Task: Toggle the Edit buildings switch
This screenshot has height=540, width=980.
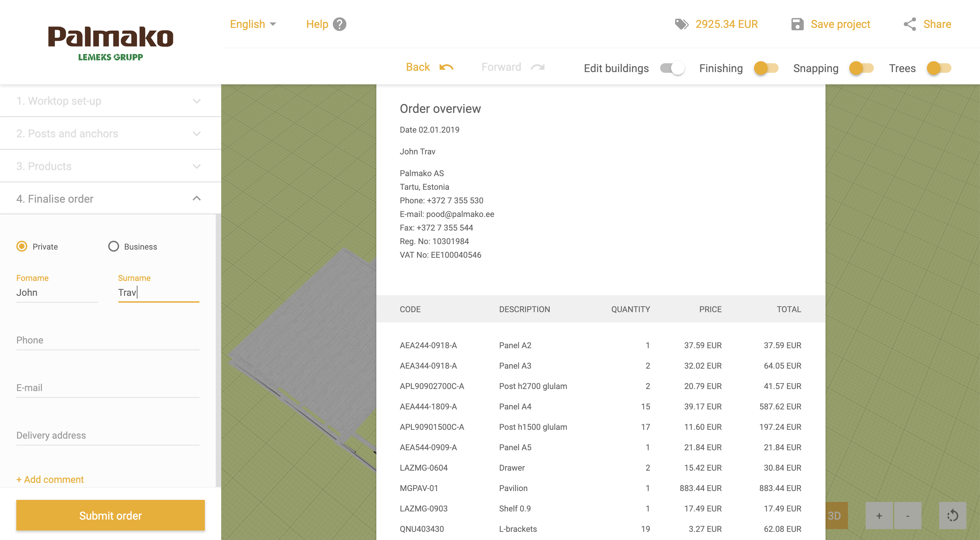Action: click(672, 68)
